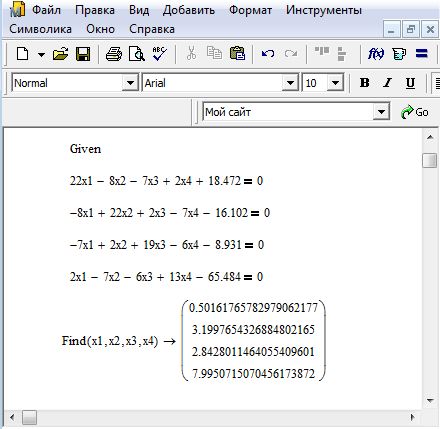
Task: Click the vertical scrollbar thumb
Action: [x=429, y=160]
